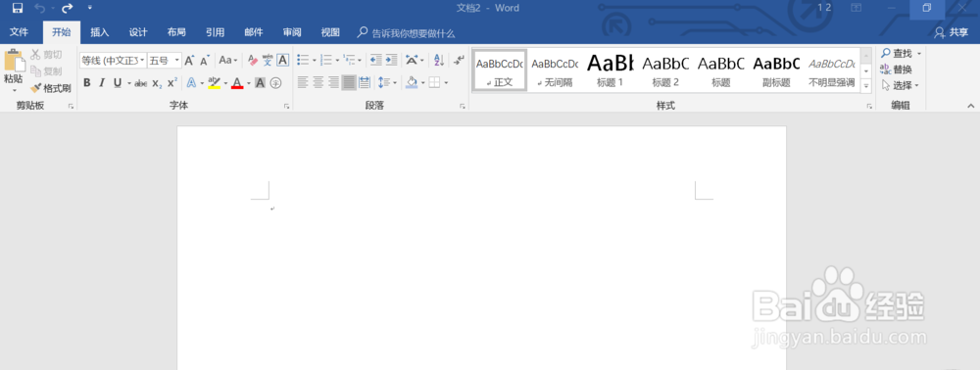
Task: Toggle character shading (gray A) button
Action: click(x=260, y=83)
